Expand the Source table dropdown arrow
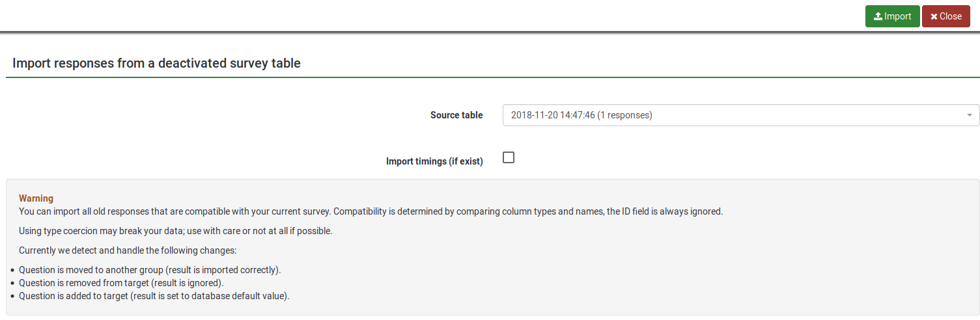The image size is (980, 320). [x=970, y=115]
